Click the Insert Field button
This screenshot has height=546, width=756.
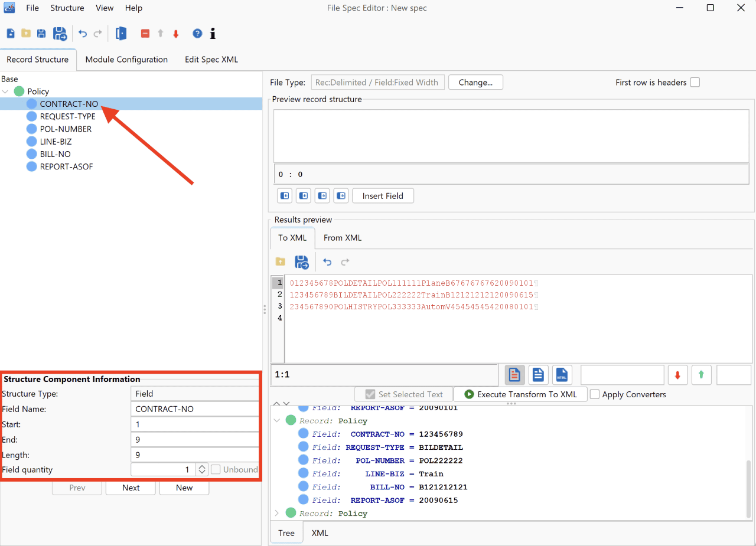[383, 195]
